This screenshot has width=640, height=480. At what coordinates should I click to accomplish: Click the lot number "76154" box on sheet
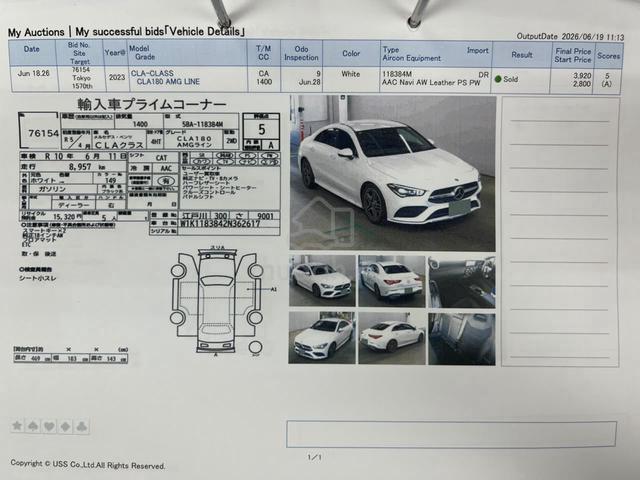click(39, 131)
